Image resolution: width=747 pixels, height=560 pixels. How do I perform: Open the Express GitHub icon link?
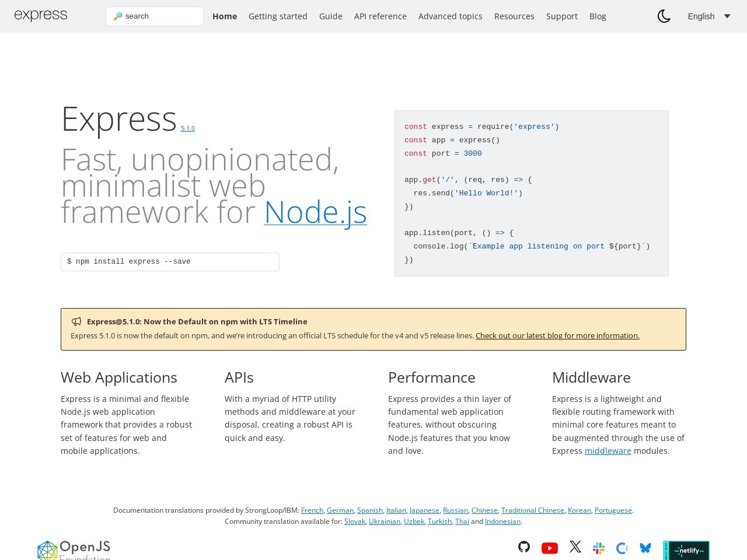point(524,547)
